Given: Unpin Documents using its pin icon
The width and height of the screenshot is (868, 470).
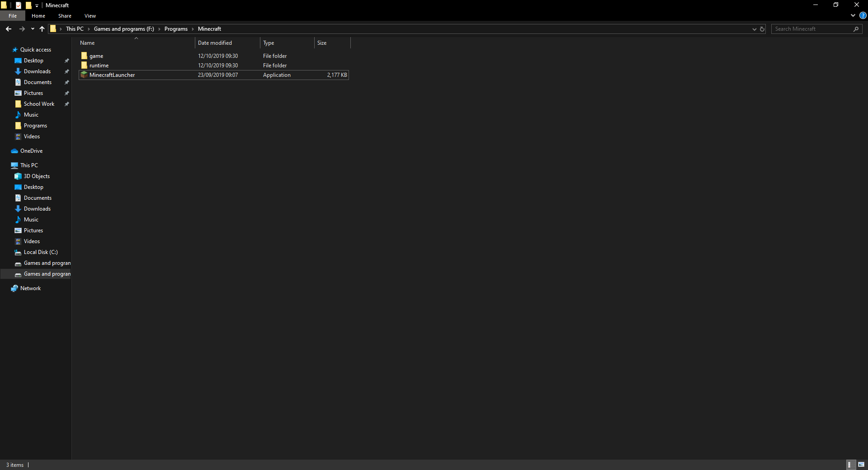Looking at the screenshot, I should [x=67, y=82].
